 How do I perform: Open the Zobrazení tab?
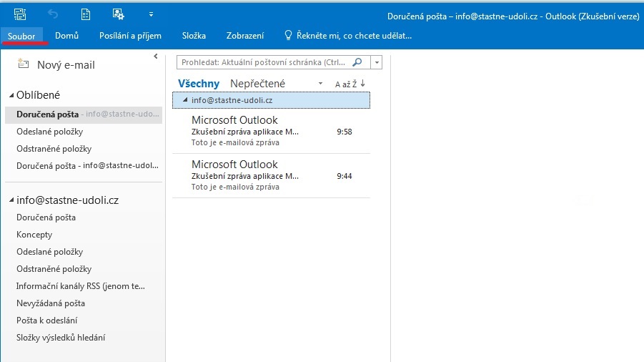coord(244,36)
